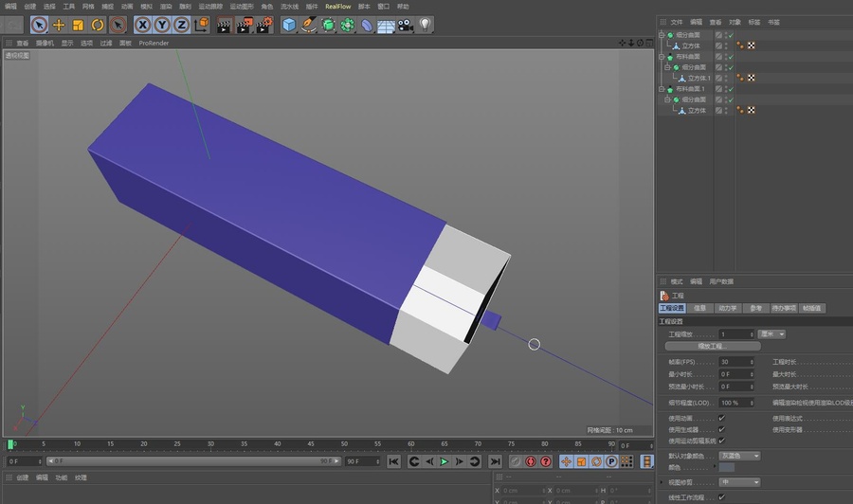Click the 颜色 color swatch
The height and width of the screenshot is (504, 853).
(727, 468)
